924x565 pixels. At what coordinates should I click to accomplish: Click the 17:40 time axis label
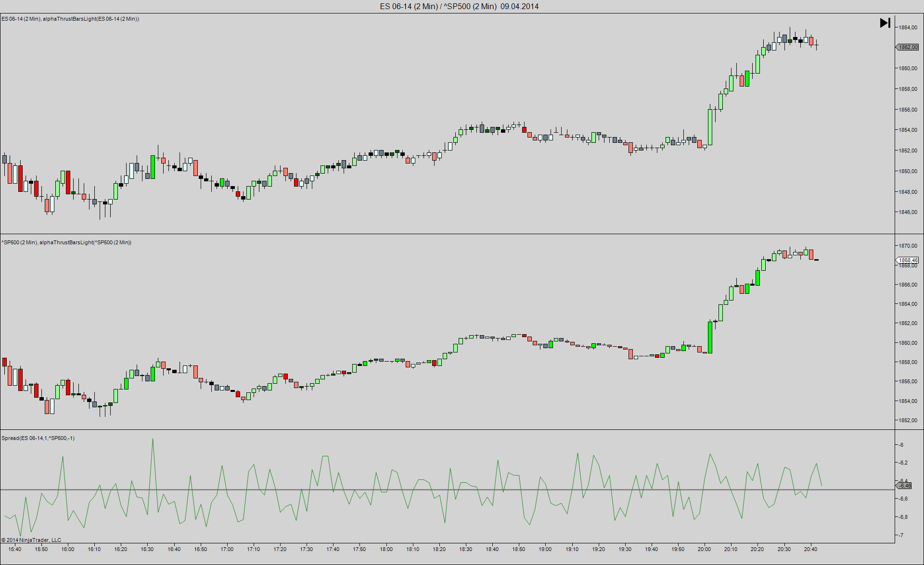[333, 549]
